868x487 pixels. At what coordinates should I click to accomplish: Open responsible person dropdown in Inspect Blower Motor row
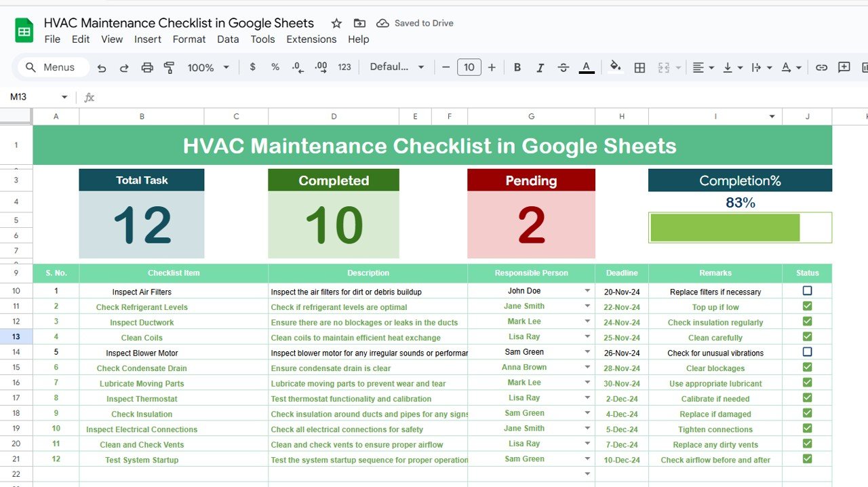(x=587, y=352)
